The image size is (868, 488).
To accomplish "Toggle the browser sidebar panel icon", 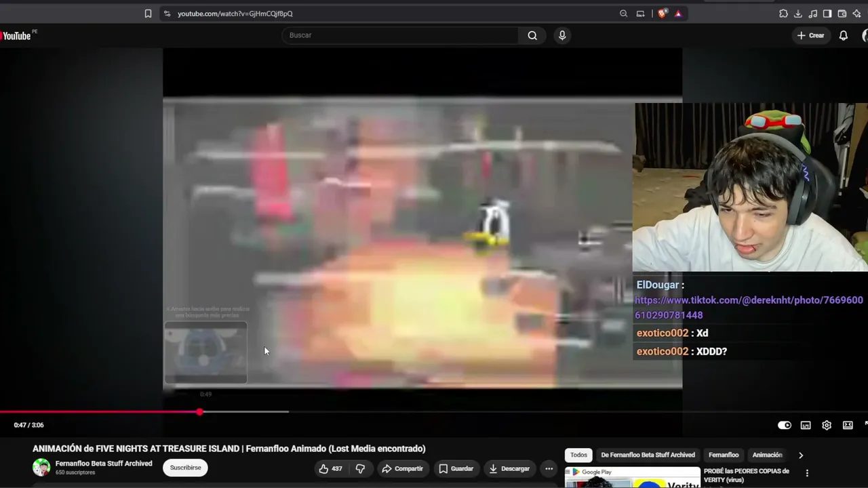I will point(827,14).
